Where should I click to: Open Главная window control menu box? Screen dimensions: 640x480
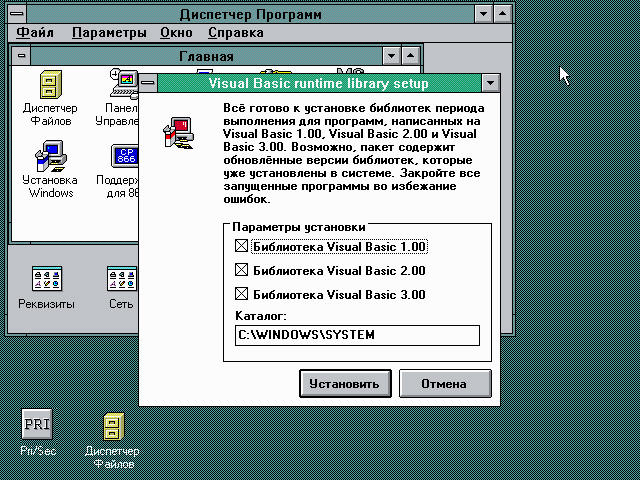click(x=22, y=56)
